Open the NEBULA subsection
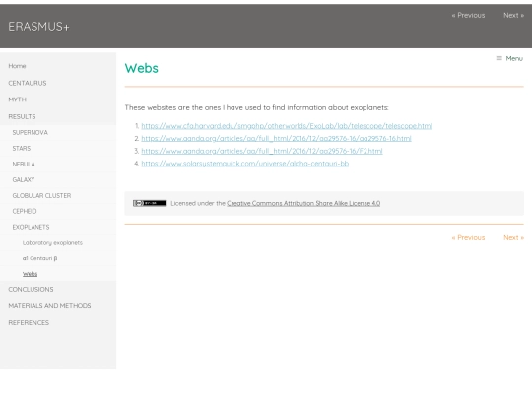This screenshot has width=532, height=399. pos(24,164)
